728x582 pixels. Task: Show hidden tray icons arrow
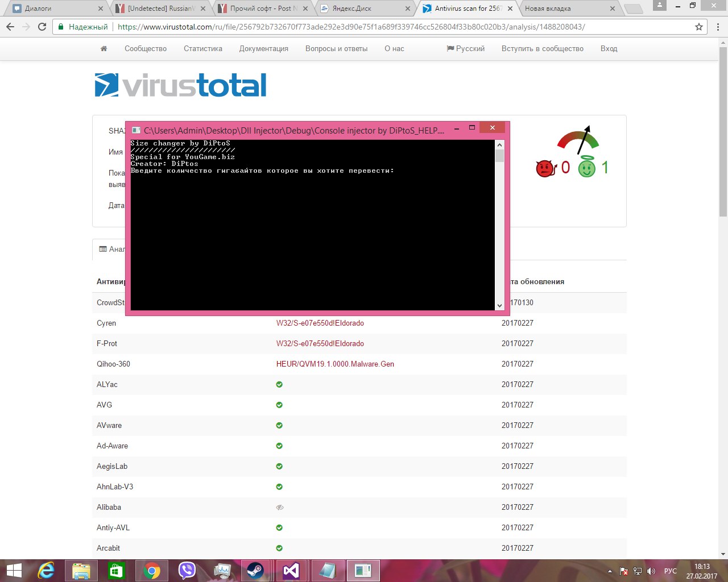click(x=610, y=571)
